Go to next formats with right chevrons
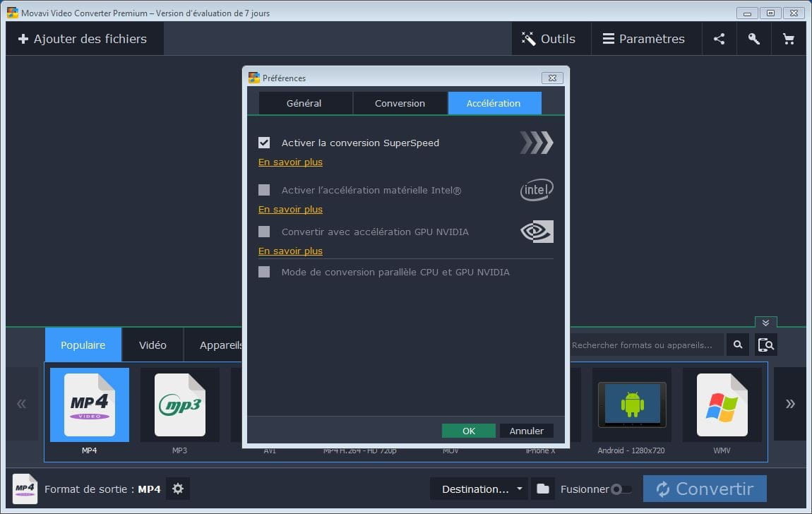The height and width of the screenshot is (514, 812). pos(789,404)
